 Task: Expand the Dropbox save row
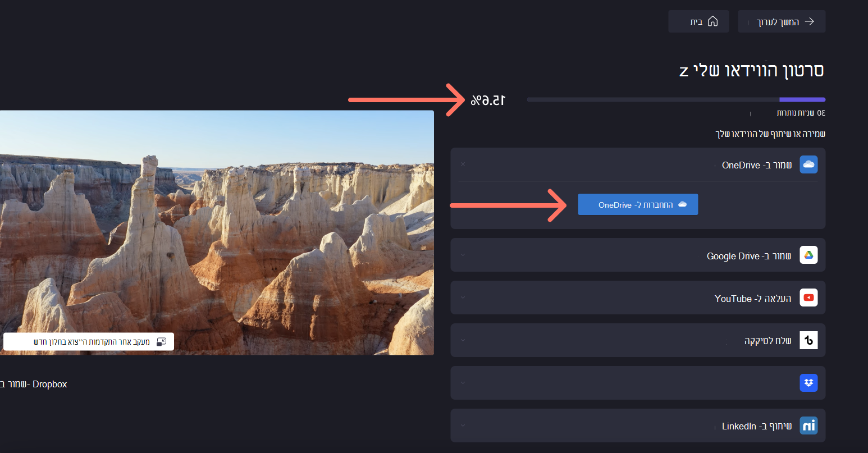463,383
